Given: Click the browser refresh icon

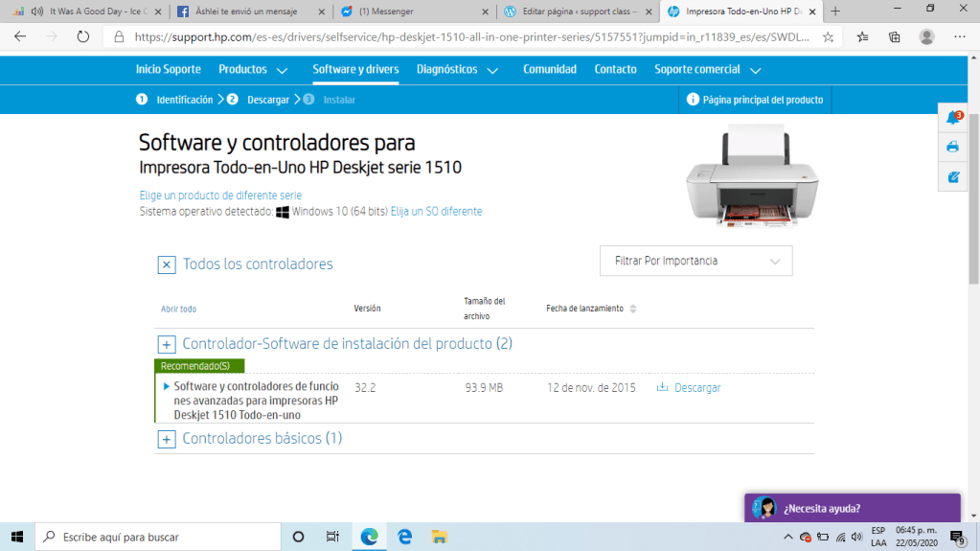Looking at the screenshot, I should click(82, 37).
